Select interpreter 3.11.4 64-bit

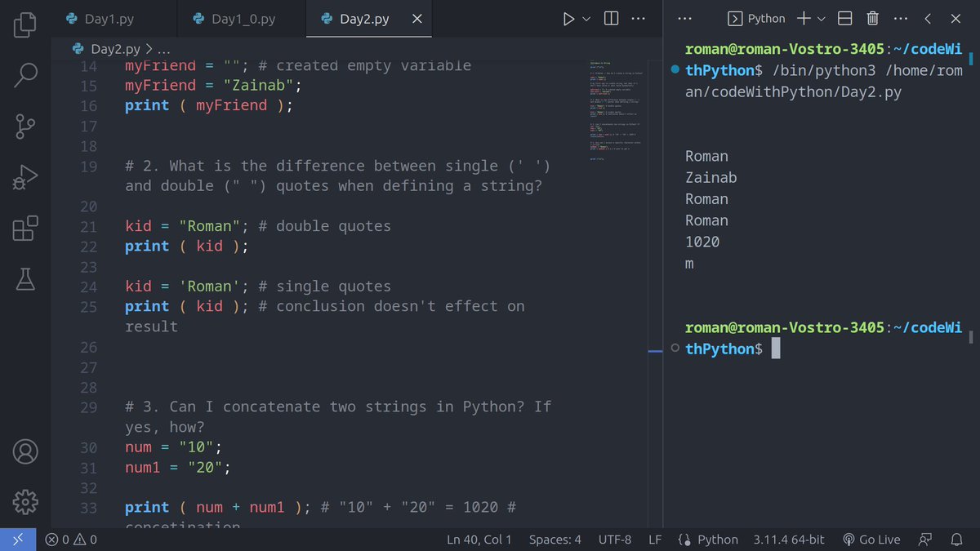(789, 540)
